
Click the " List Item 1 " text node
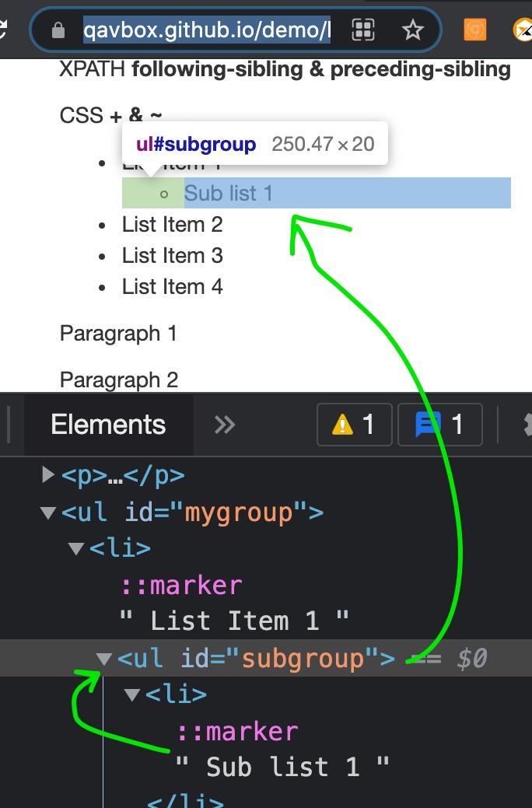(x=234, y=621)
